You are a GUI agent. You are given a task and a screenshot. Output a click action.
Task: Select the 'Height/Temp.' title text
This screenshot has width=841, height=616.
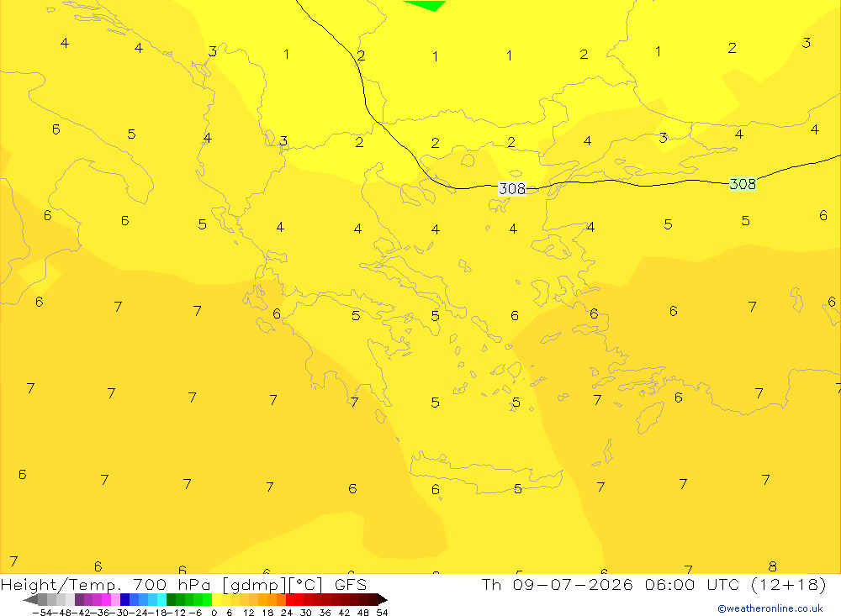point(61,585)
